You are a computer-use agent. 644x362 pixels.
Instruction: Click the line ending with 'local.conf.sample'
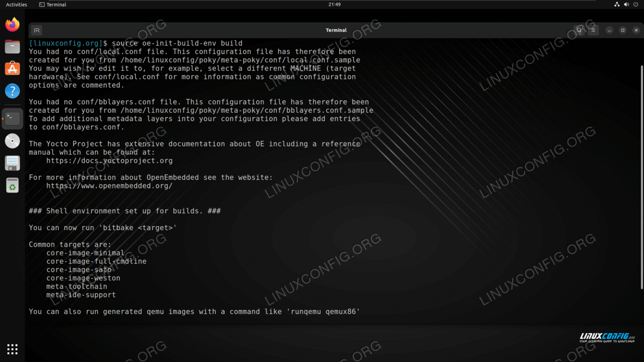click(x=195, y=60)
